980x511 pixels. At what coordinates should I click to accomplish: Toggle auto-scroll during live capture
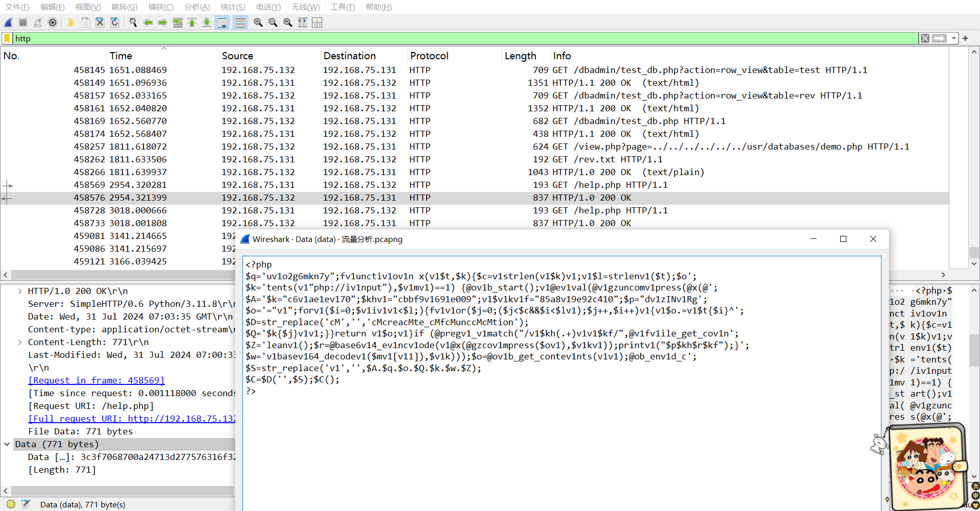[222, 22]
